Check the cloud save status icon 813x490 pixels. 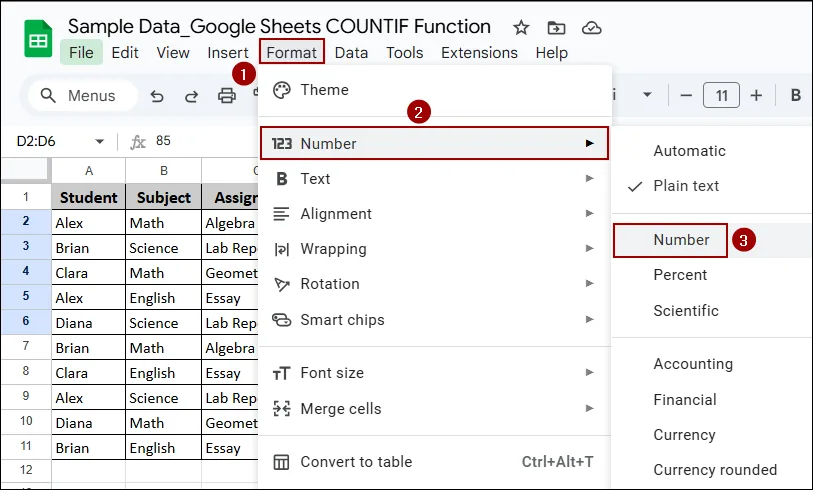(591, 28)
